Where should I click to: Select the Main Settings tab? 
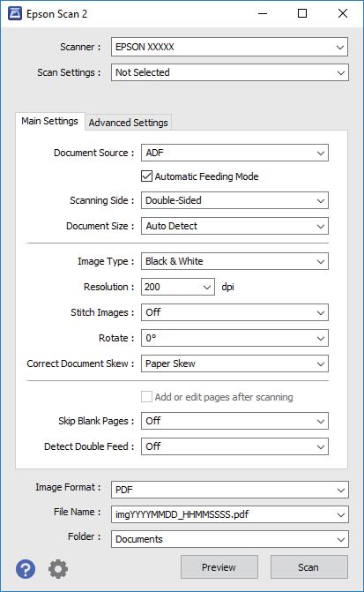(49, 121)
